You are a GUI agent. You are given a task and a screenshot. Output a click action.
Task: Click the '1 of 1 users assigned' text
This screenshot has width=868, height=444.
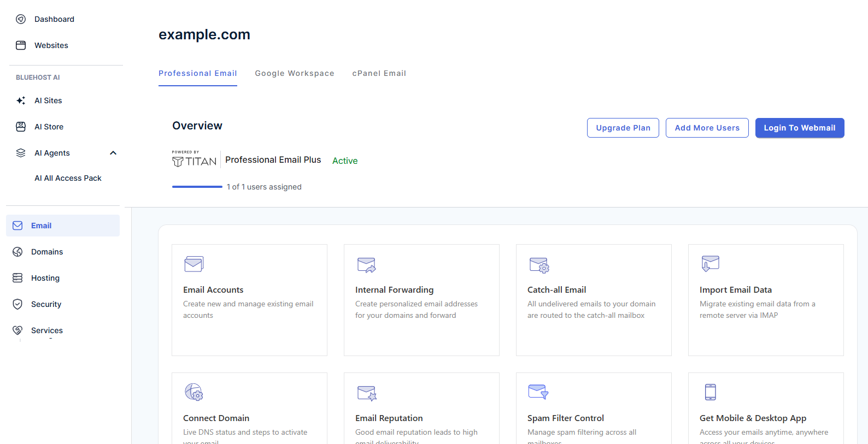pyautogui.click(x=264, y=187)
